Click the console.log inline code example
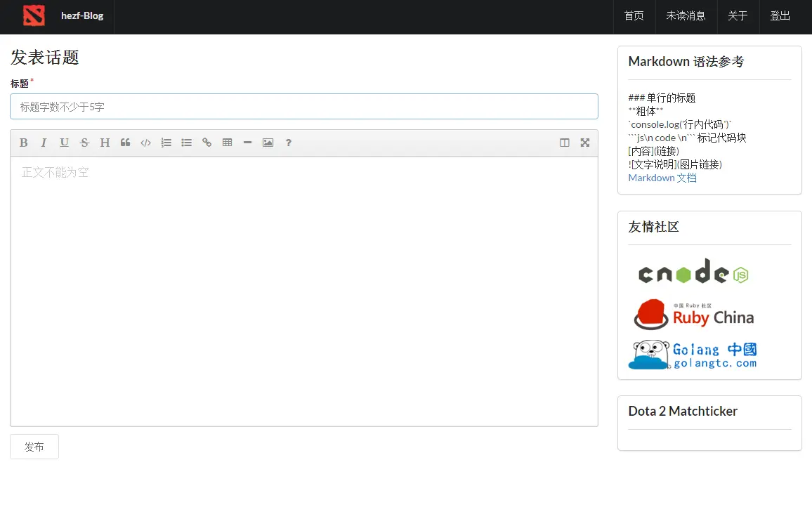Image resolution: width=812 pixels, height=526 pixels. pos(680,125)
